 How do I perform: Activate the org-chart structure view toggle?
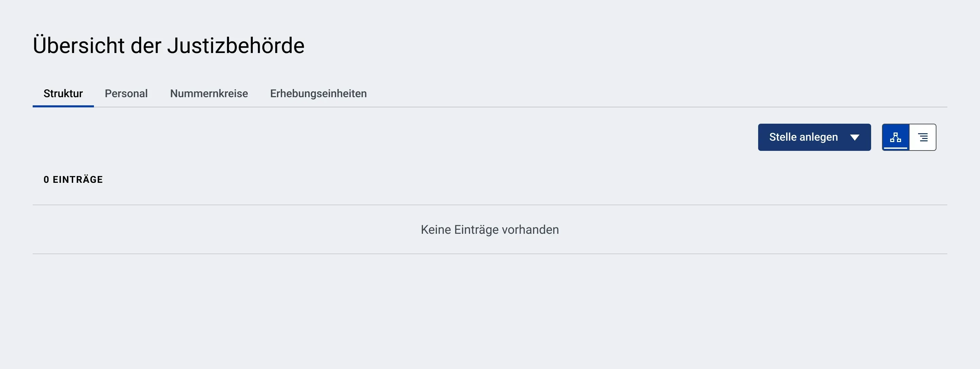tap(896, 137)
